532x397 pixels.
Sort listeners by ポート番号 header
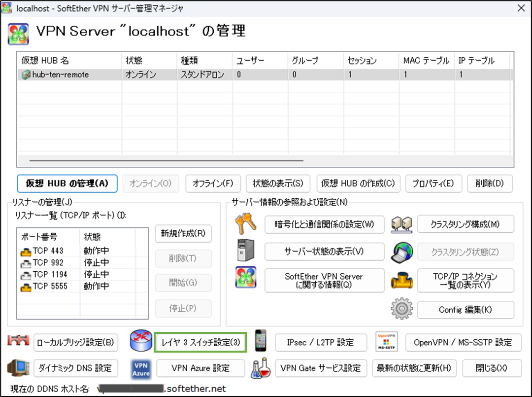coord(48,236)
